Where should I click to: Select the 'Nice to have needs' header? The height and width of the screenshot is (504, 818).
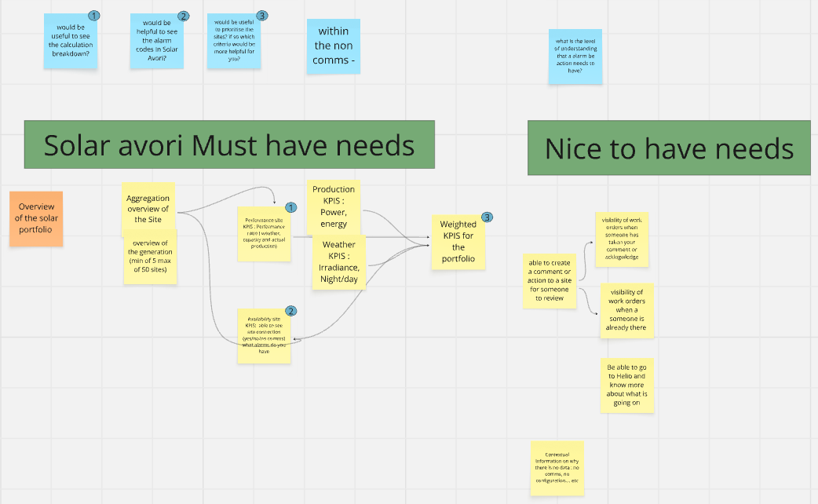pos(668,148)
